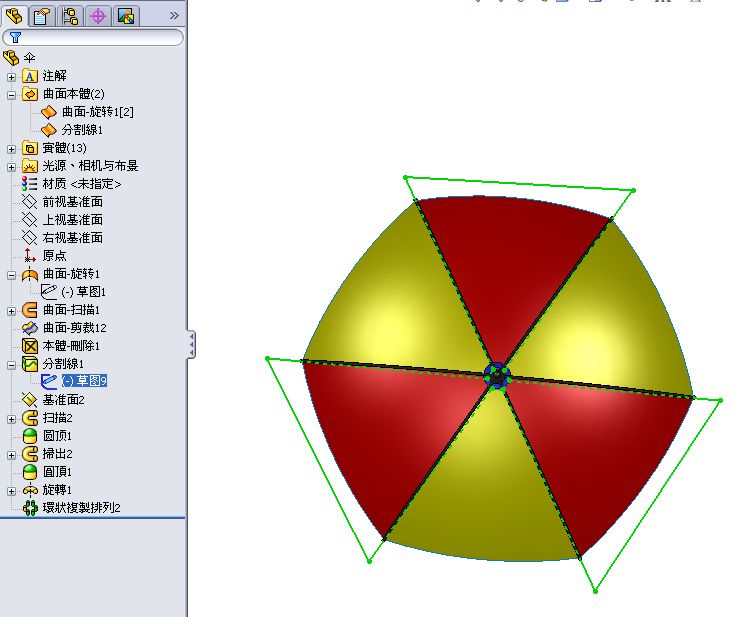Select the 上视基准面 plane icon
The image size is (752, 617).
pos(30,220)
